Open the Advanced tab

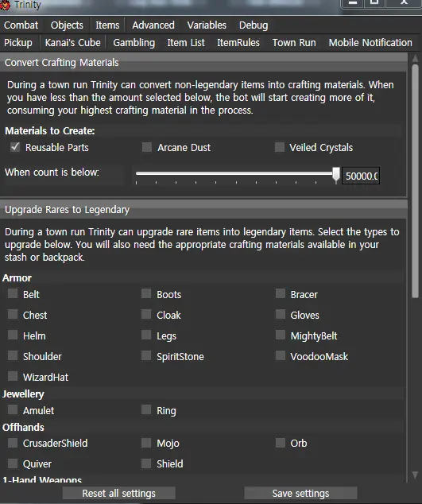[153, 25]
